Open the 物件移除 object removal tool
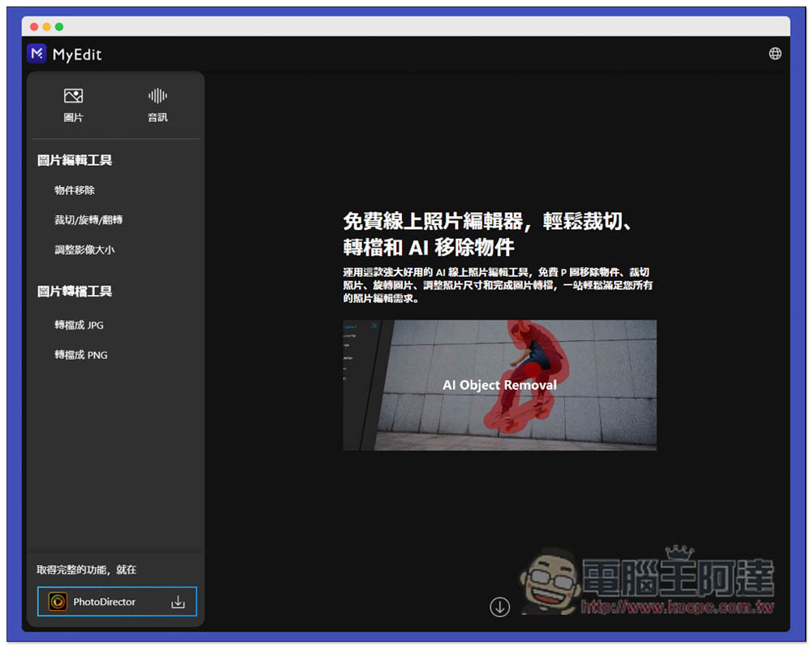 coord(75,190)
